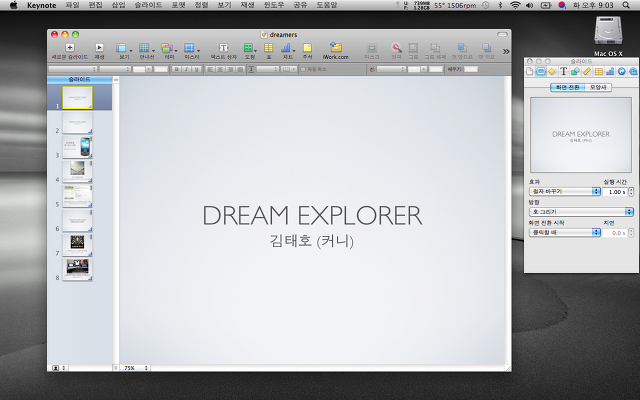Click the send-to-back toolbar icon
The image size is (640, 400).
coord(487,48)
